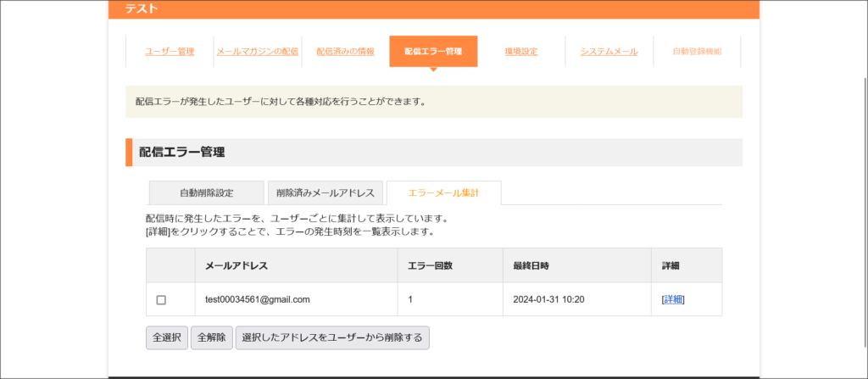Select the orange 配信エラー管理 navigation tab
Screen dimensions: 868x379
(x=433, y=52)
